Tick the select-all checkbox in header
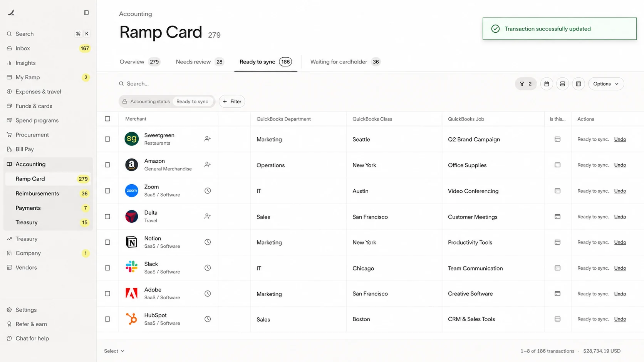Screen dimensions: 644x362 (107, 119)
